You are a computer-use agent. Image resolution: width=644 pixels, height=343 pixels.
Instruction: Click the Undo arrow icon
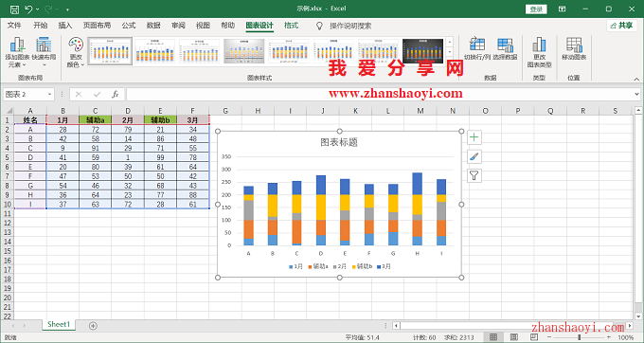[x=28, y=9]
